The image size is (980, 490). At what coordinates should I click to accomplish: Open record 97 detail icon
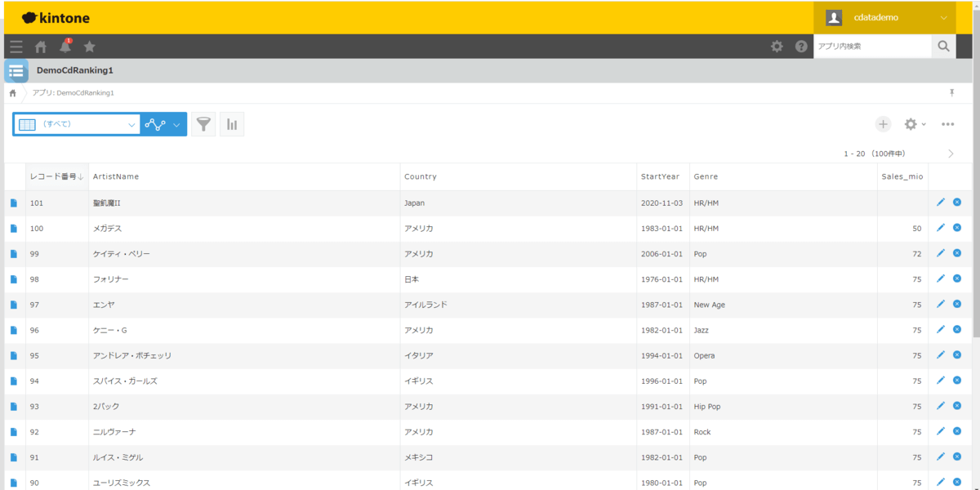click(x=14, y=305)
